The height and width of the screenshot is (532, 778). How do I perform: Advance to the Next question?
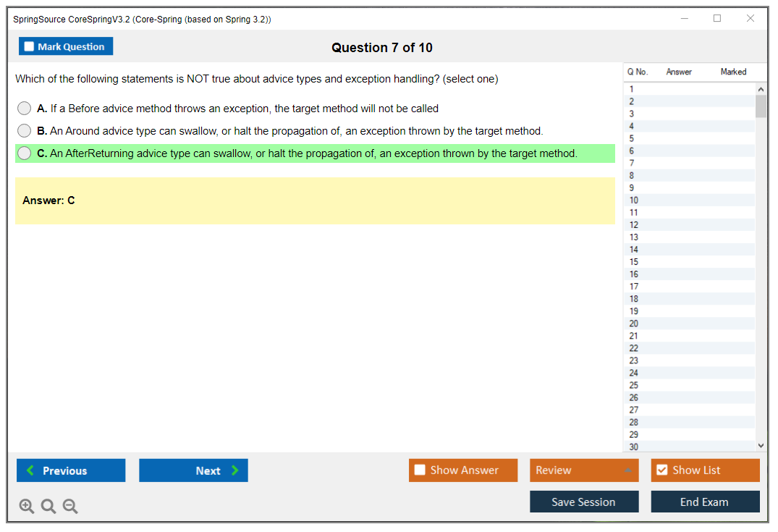[x=193, y=470]
